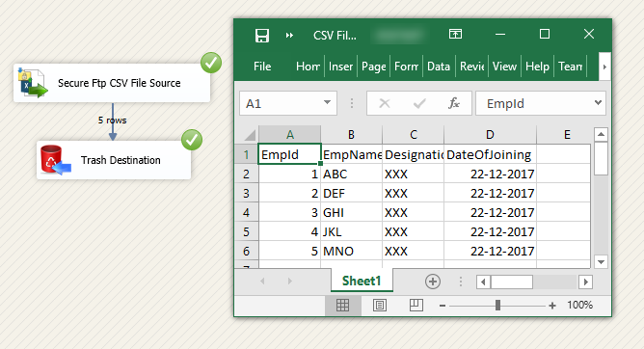Open the Formulas ribbon tab

pyautogui.click(x=406, y=67)
